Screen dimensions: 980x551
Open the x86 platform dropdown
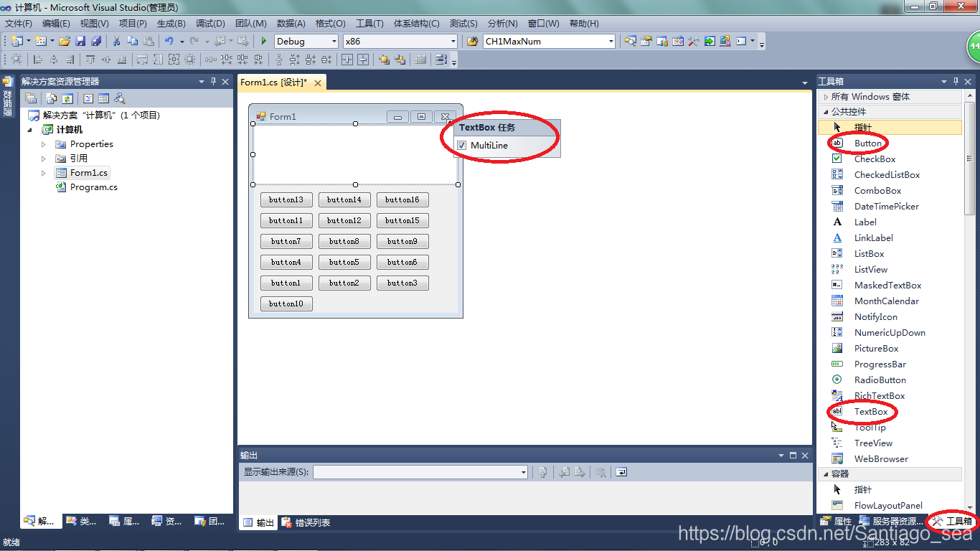[453, 42]
